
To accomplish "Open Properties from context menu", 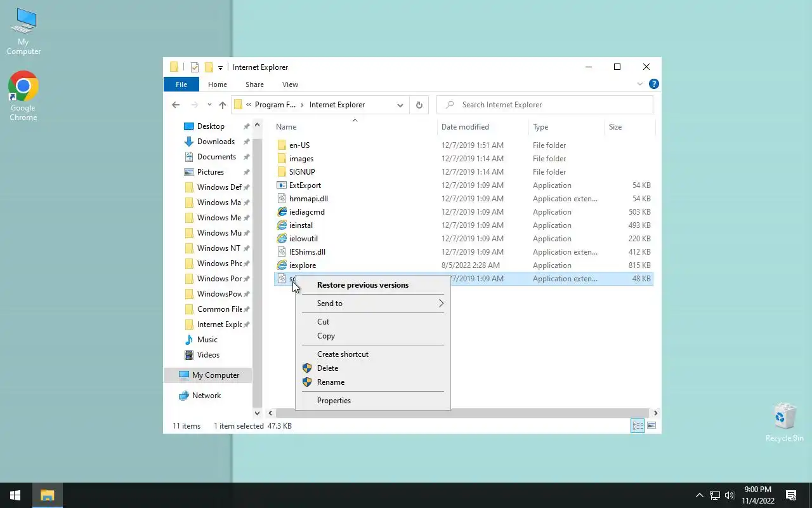I will pyautogui.click(x=372, y=401).
